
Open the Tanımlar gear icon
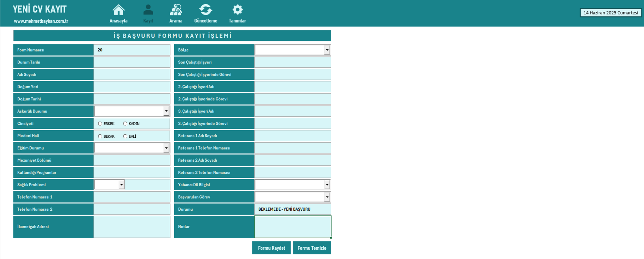pyautogui.click(x=237, y=10)
